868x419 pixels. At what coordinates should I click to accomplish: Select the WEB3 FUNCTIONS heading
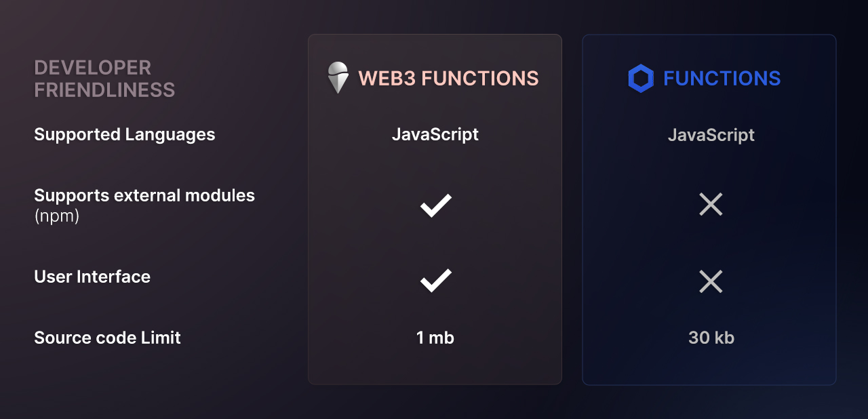(448, 79)
